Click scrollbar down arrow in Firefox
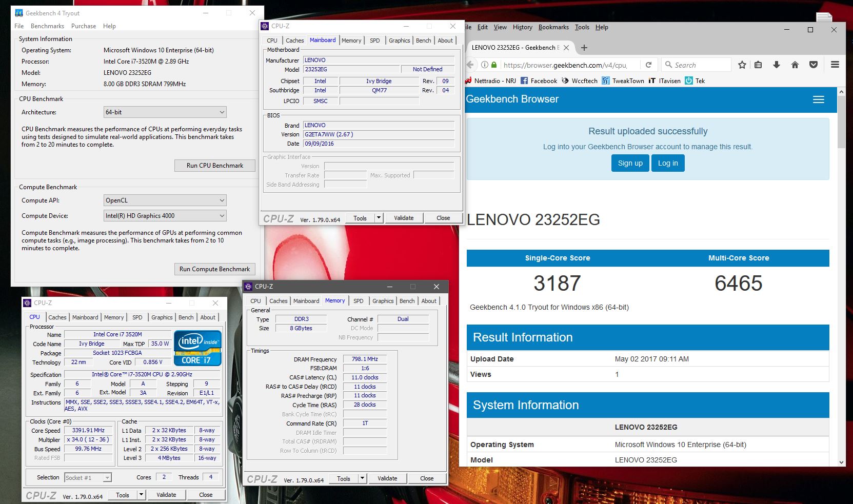Viewport: 853px width, 504px height. pos(841,462)
